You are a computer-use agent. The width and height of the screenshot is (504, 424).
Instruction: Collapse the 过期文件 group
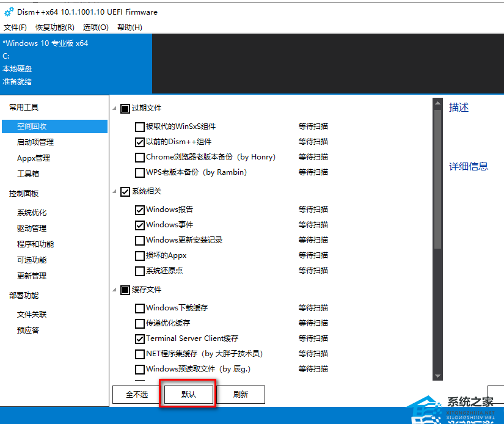pos(114,108)
